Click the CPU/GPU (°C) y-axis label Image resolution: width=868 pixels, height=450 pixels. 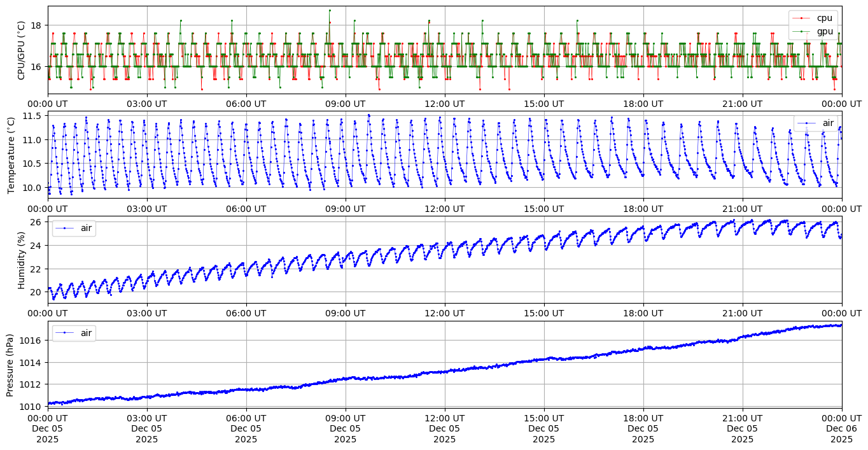click(x=21, y=50)
